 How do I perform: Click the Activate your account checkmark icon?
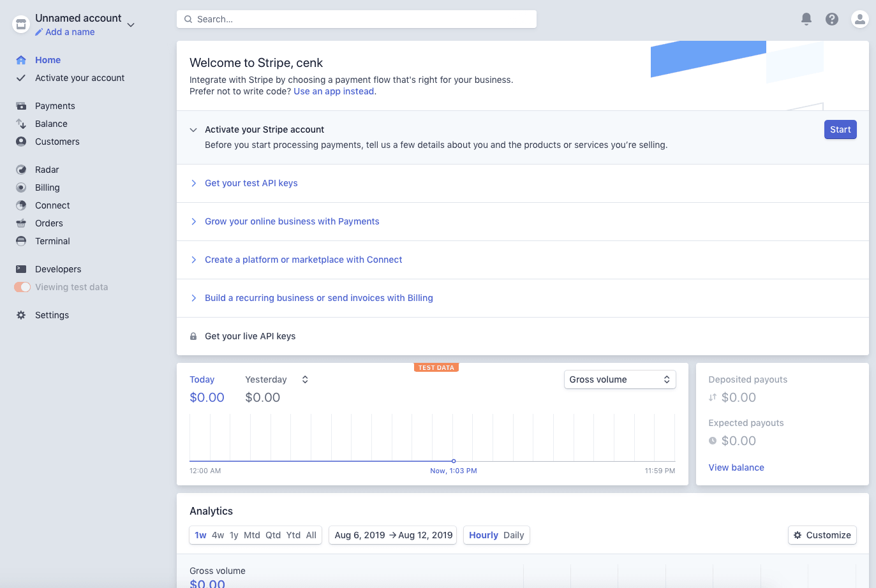pyautogui.click(x=21, y=78)
